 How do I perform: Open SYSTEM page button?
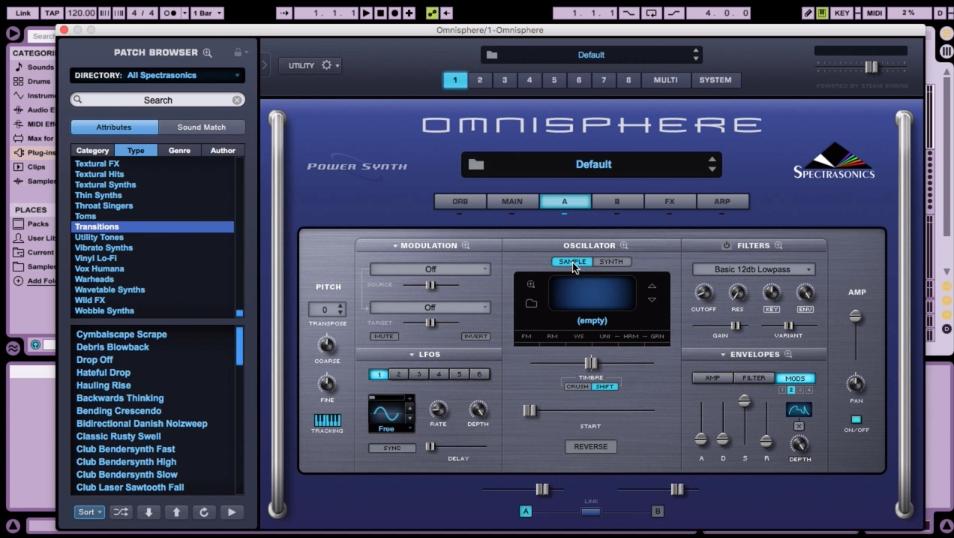716,80
